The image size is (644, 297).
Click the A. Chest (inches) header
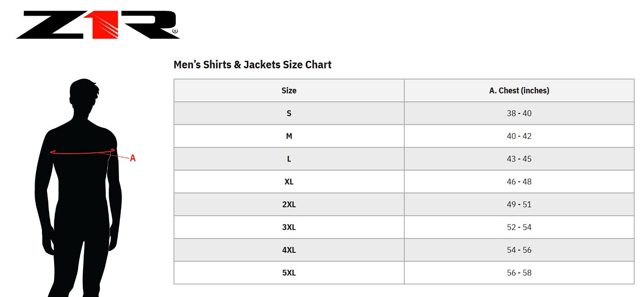coord(519,91)
